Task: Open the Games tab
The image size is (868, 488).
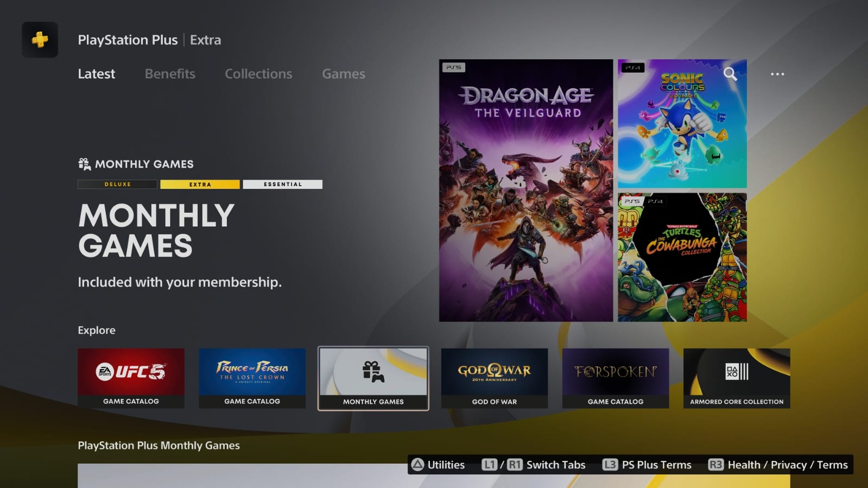Action: [x=344, y=74]
